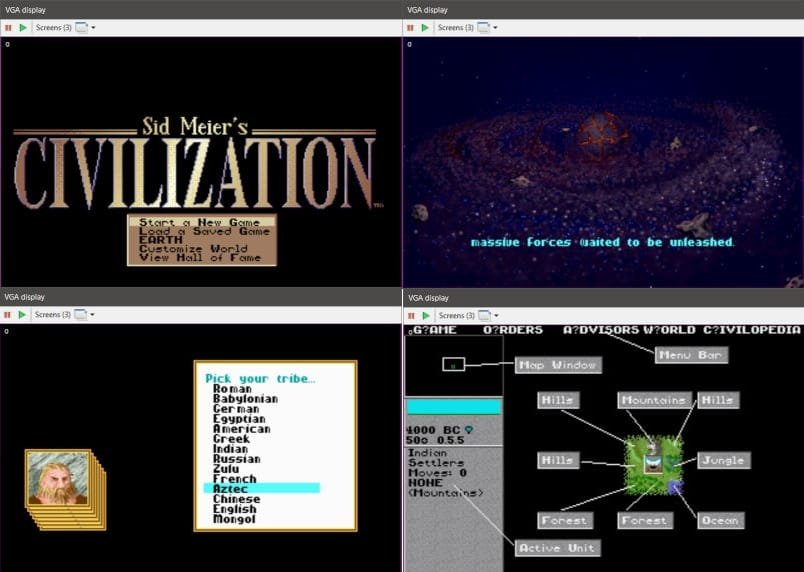Viewport: 804px width, 572px height.
Task: Expand screens dropdown arrow in galaxy intro window
Action: (495, 28)
